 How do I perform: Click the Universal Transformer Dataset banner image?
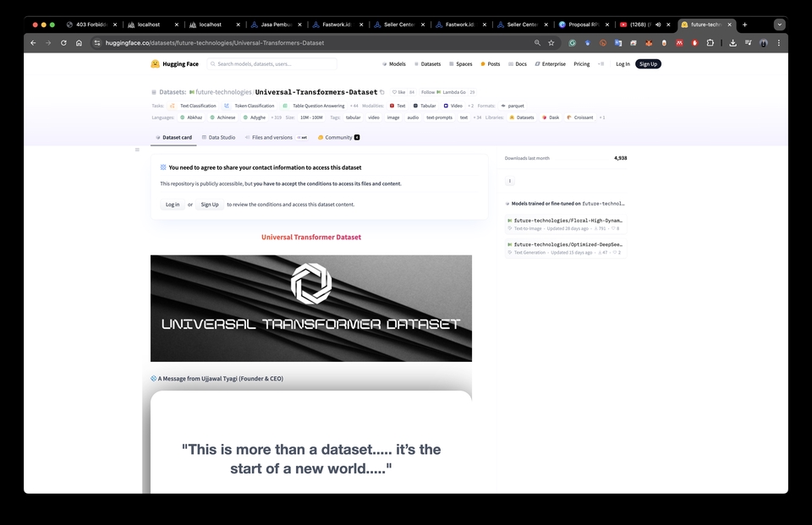[x=311, y=308]
